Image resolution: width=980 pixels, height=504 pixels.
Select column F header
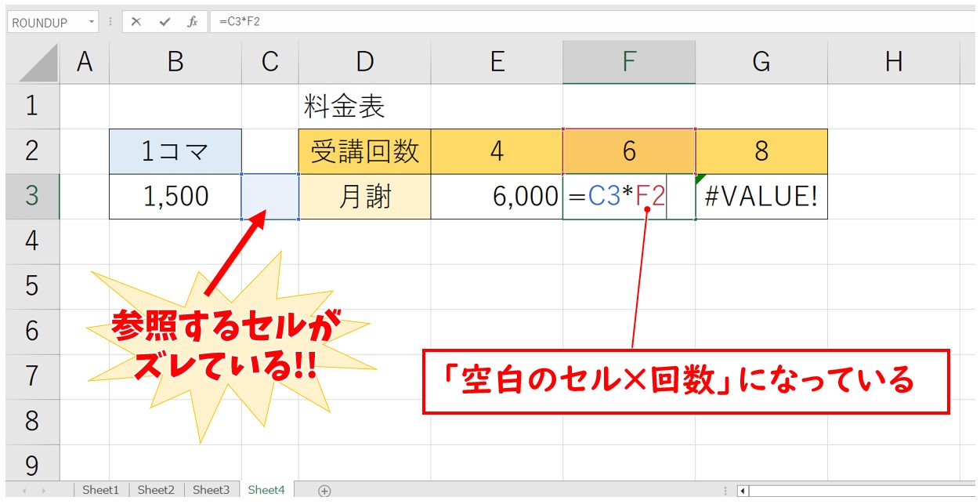point(629,63)
